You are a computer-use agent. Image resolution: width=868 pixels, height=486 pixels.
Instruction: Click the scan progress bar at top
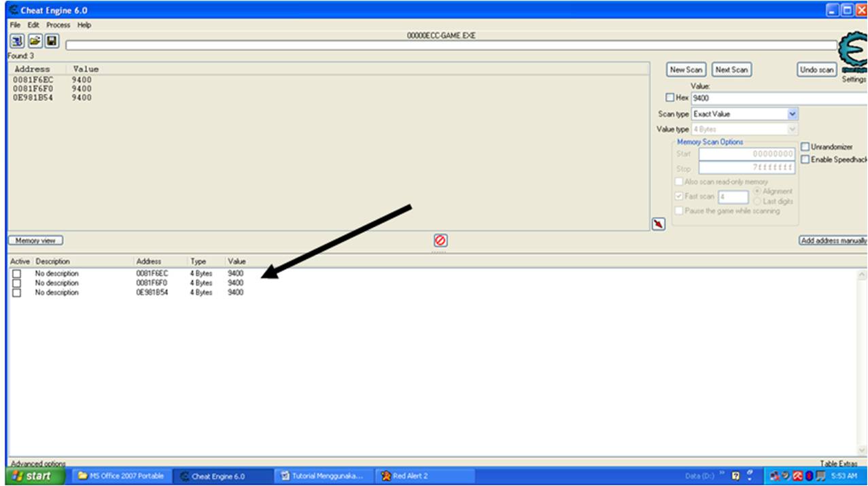coord(451,45)
